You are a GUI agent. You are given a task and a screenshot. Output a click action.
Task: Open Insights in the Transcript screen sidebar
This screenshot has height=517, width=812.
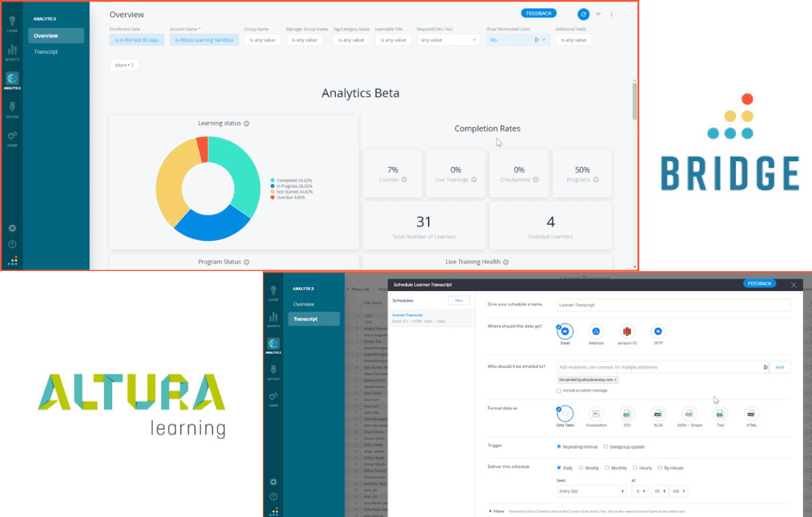pos(273,319)
